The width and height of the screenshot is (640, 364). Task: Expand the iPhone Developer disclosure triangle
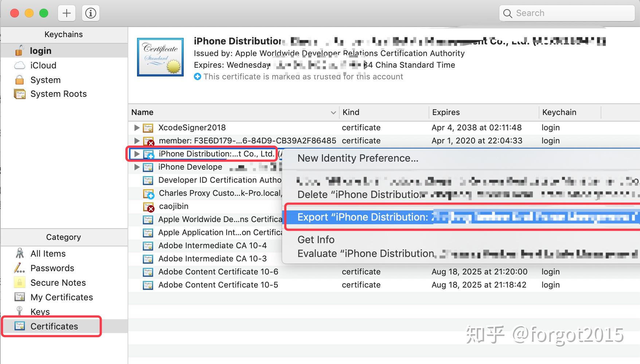click(x=137, y=167)
